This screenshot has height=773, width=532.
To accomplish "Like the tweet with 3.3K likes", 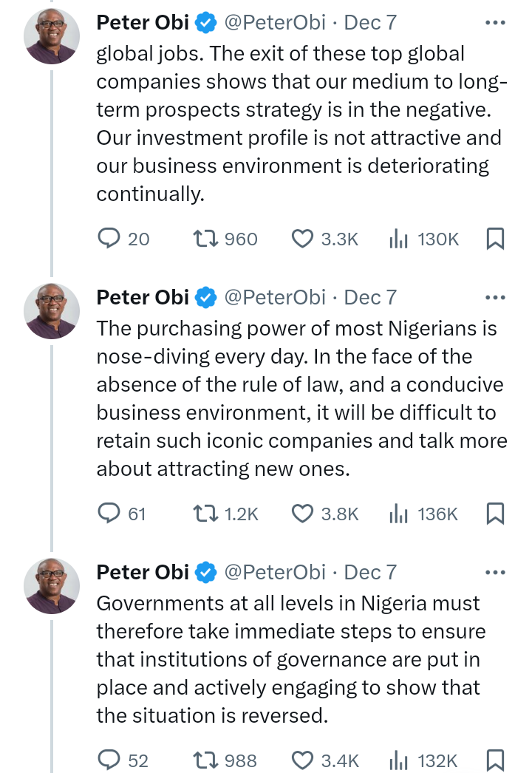I will tap(302, 239).
